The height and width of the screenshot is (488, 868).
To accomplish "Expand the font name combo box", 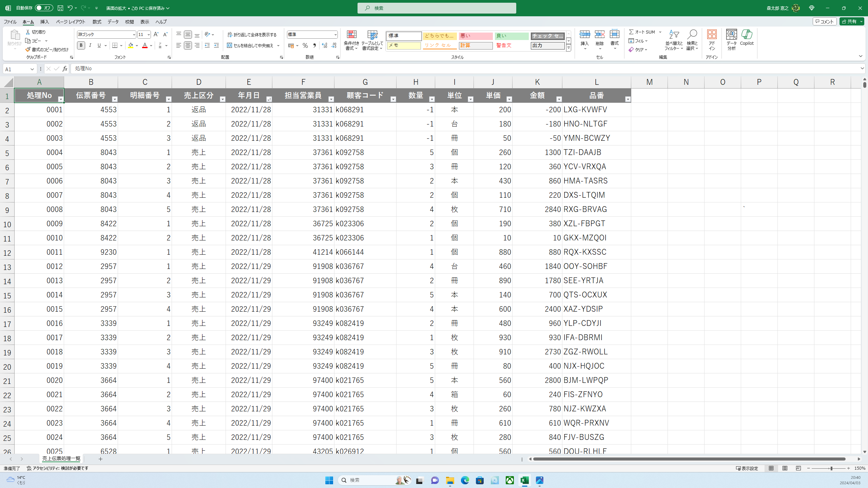I will (x=134, y=35).
